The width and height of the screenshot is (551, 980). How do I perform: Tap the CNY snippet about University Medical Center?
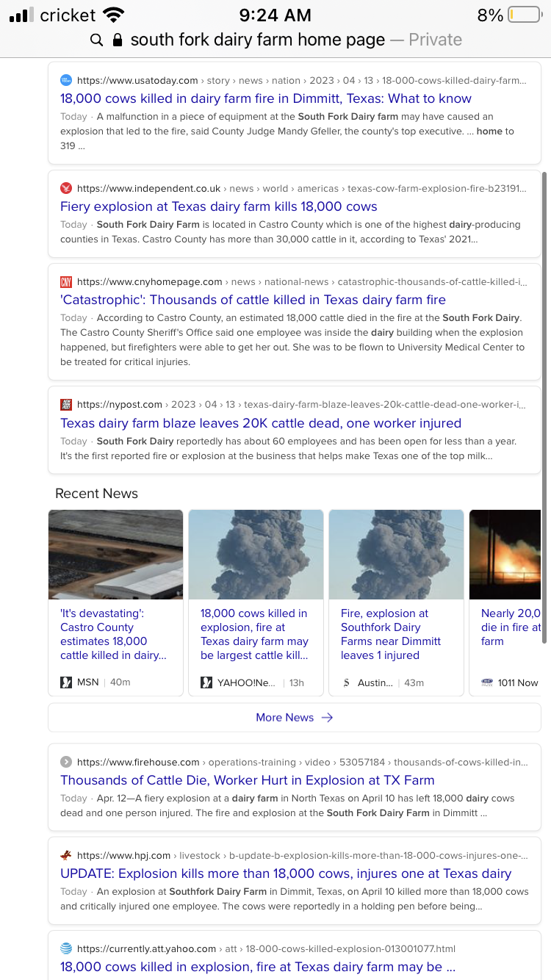point(292,339)
